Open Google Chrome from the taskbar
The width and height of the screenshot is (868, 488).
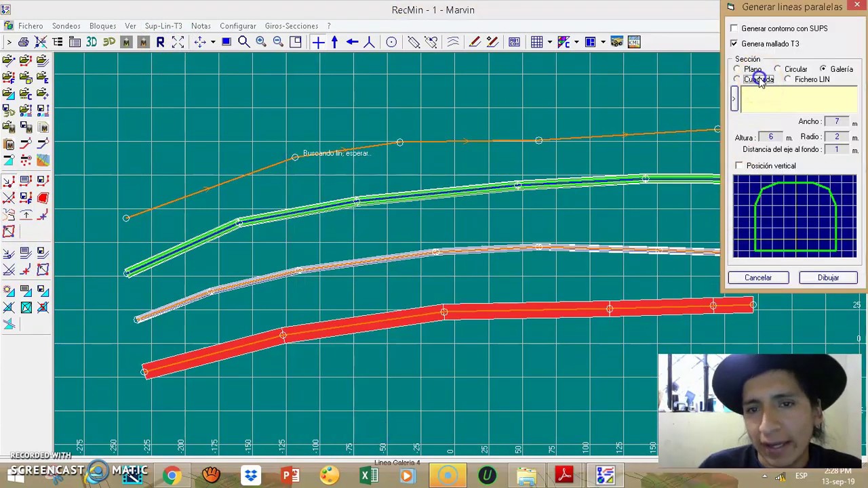tap(172, 475)
